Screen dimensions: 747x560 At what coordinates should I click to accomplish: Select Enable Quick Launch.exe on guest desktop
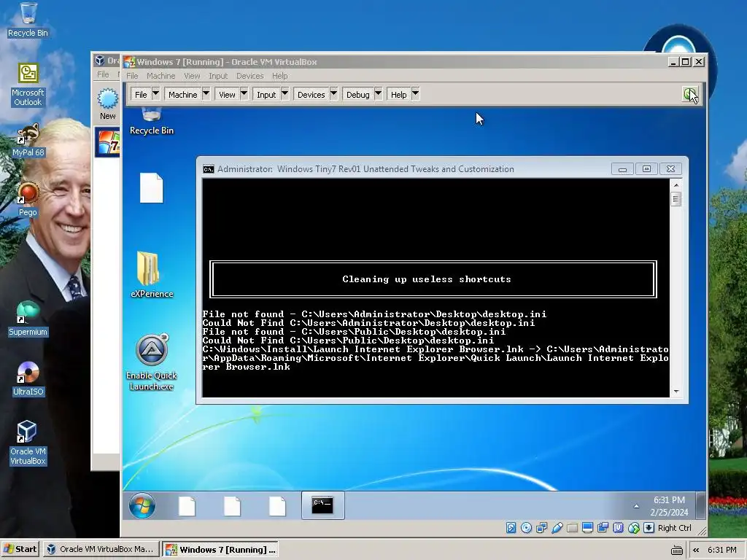click(x=152, y=362)
